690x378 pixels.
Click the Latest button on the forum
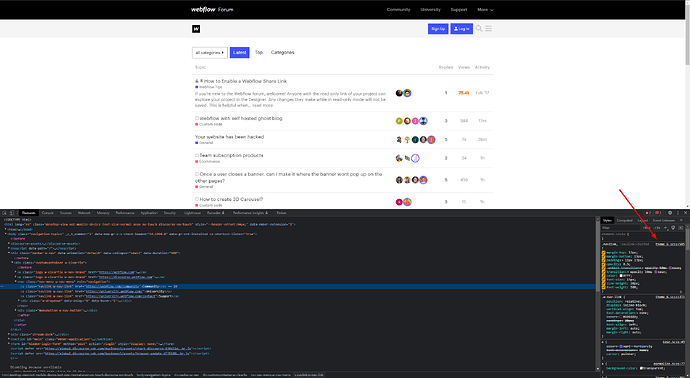(239, 52)
